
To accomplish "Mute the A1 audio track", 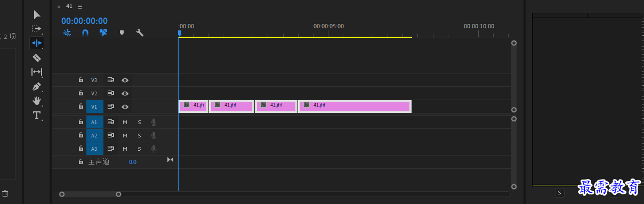I will point(125,122).
